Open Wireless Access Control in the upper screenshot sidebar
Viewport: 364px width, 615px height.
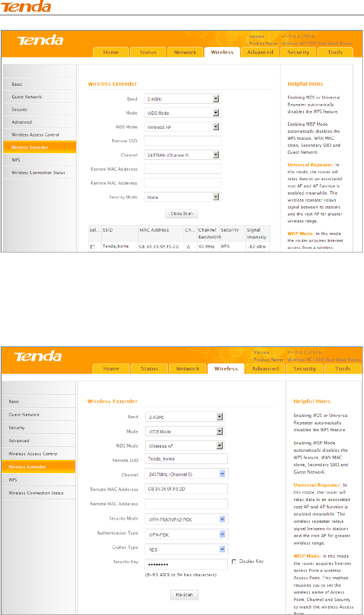click(40, 134)
